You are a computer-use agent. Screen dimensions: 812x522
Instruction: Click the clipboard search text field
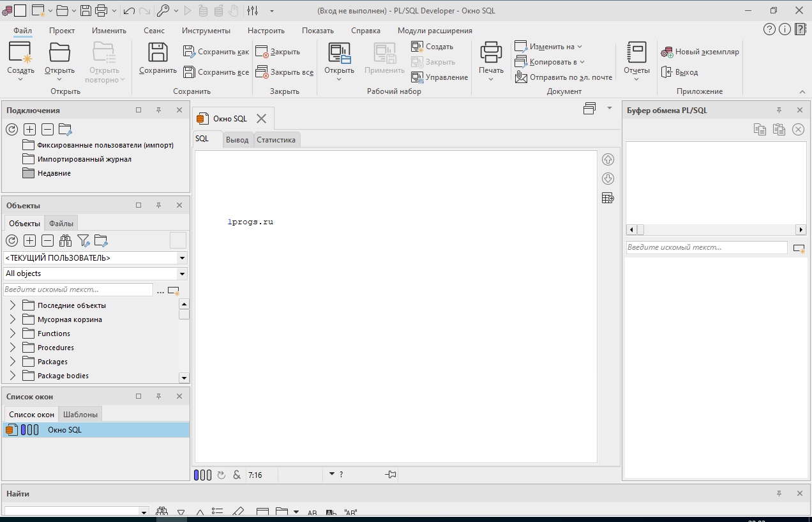tap(706, 247)
